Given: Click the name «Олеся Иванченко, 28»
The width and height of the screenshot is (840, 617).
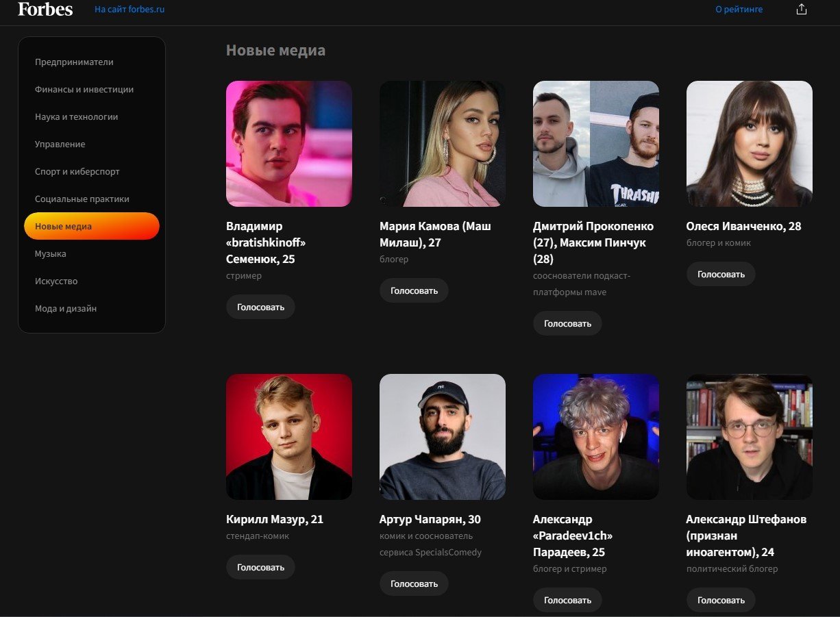Looking at the screenshot, I should coord(743,226).
